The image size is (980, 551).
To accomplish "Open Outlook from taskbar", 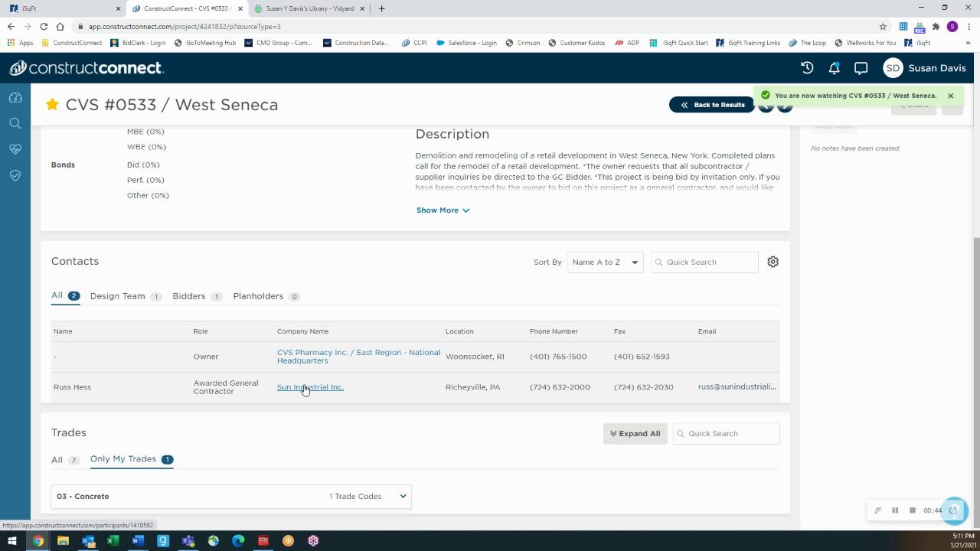I will (x=88, y=540).
